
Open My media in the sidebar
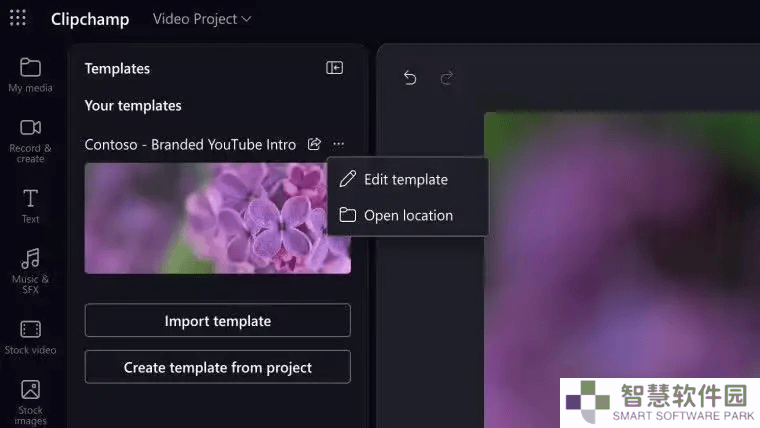(30, 75)
